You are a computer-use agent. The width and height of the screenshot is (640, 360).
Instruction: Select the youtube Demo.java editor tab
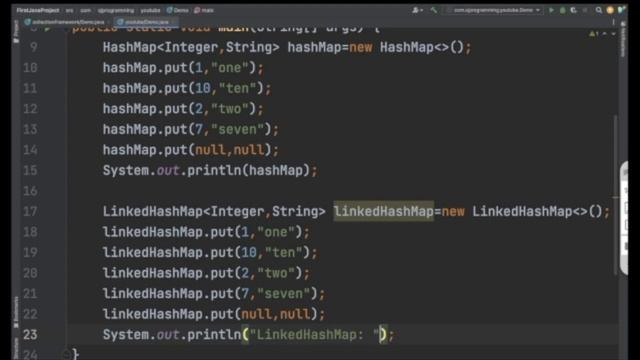tap(146, 22)
